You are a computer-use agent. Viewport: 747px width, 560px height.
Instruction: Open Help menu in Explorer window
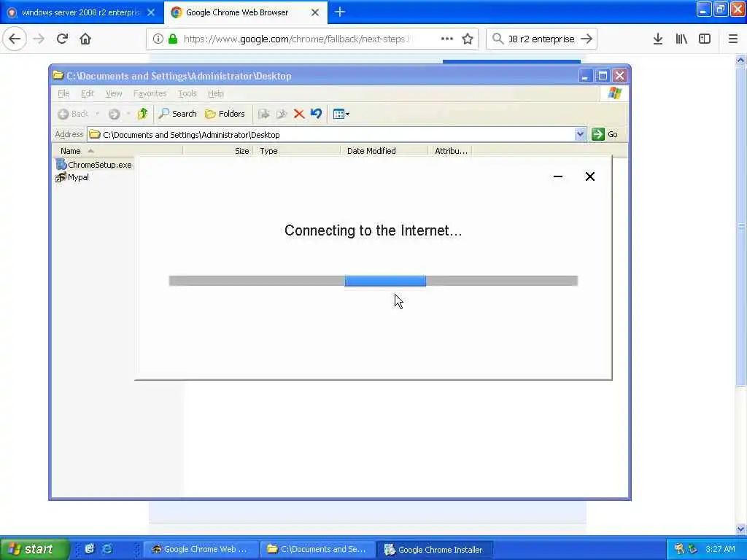point(215,94)
